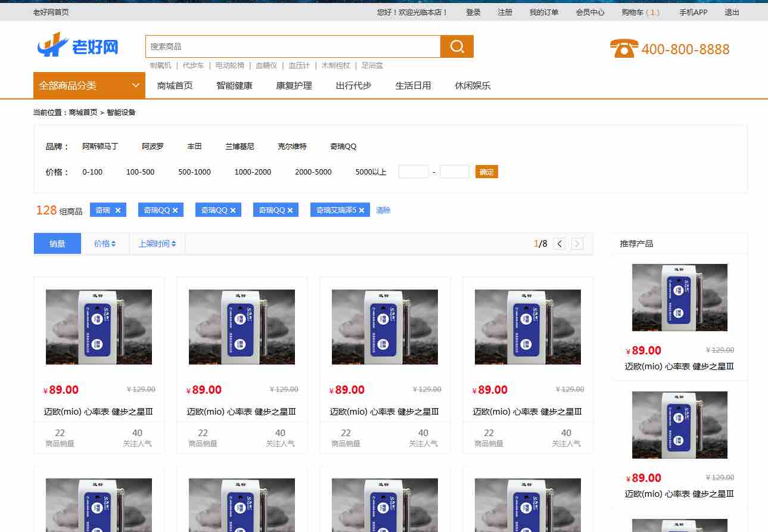Expand the 全部商品分类 category dropdown

[89, 85]
